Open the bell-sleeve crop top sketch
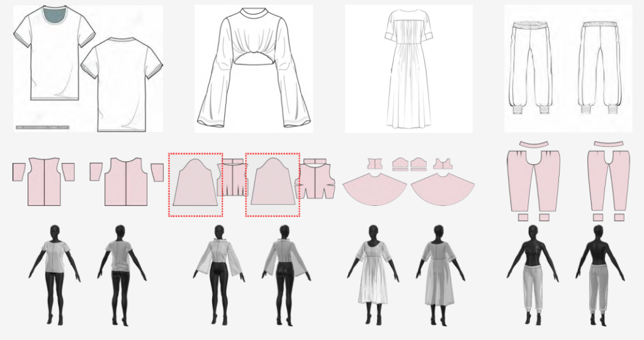 pos(254,68)
